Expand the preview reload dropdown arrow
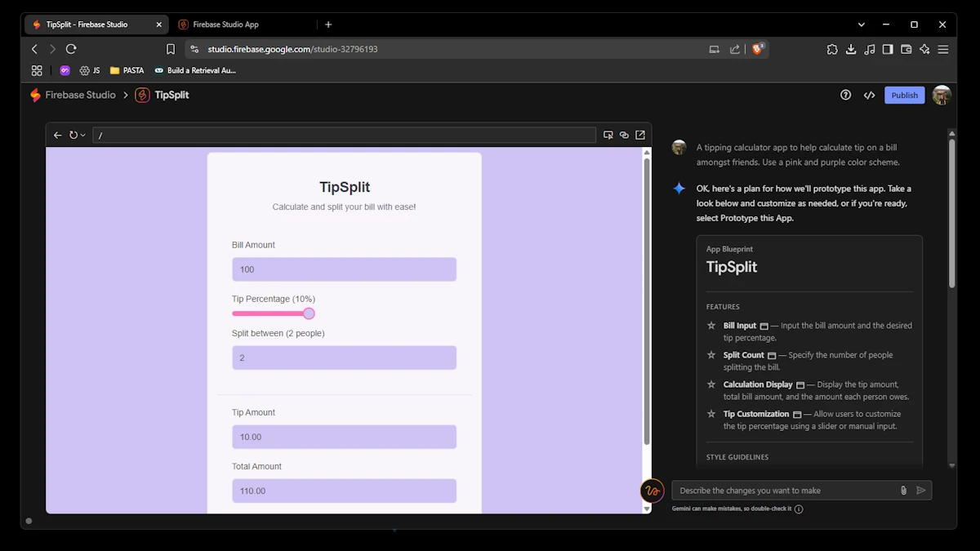The height and width of the screenshot is (551, 980). 82,136
